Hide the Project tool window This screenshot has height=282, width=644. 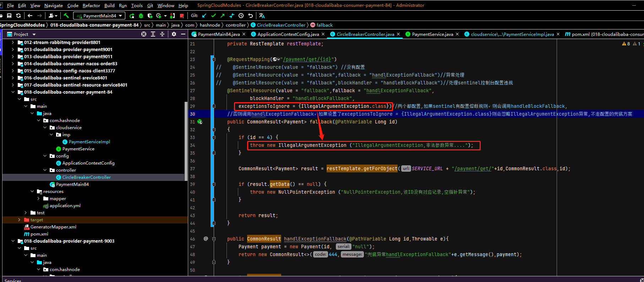coord(183,34)
